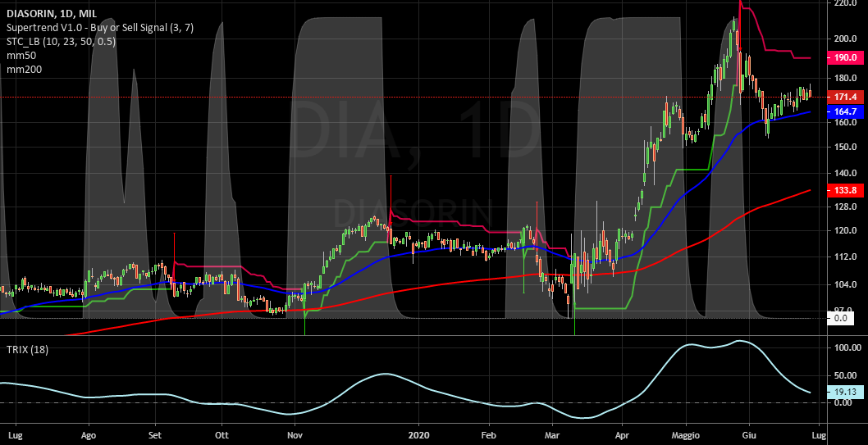Click the Lug time label following Giu
The height and width of the screenshot is (445, 868).
(x=820, y=435)
